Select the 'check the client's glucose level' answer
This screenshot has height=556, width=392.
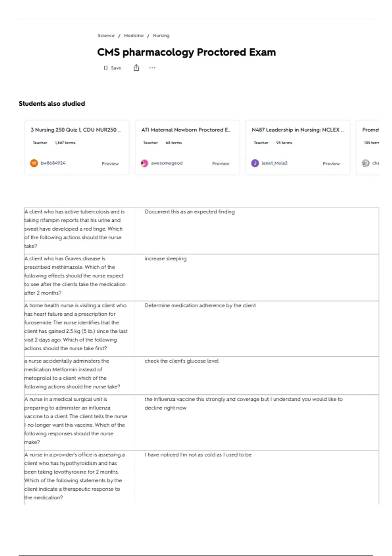[x=182, y=361]
